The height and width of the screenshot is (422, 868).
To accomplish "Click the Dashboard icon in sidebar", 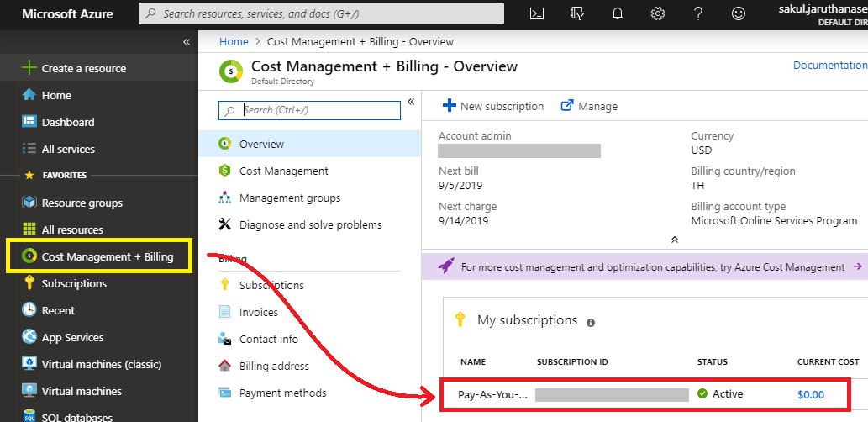I will pyautogui.click(x=29, y=122).
